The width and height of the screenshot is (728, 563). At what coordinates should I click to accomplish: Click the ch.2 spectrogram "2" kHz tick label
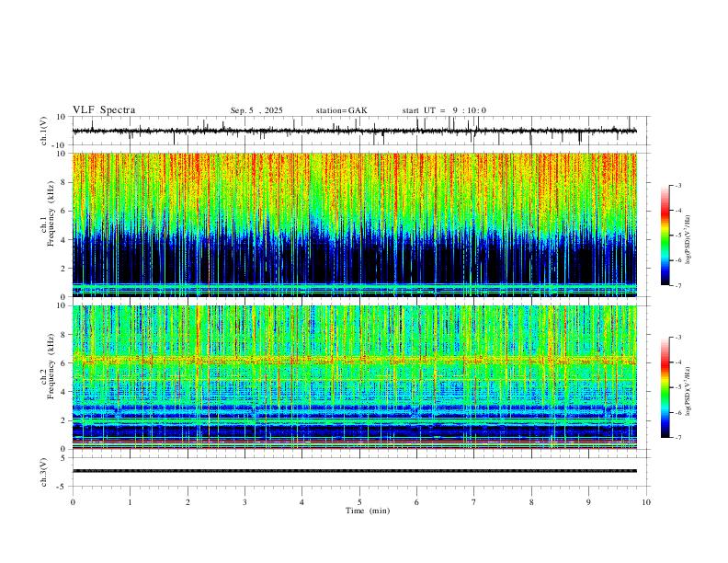(64, 420)
